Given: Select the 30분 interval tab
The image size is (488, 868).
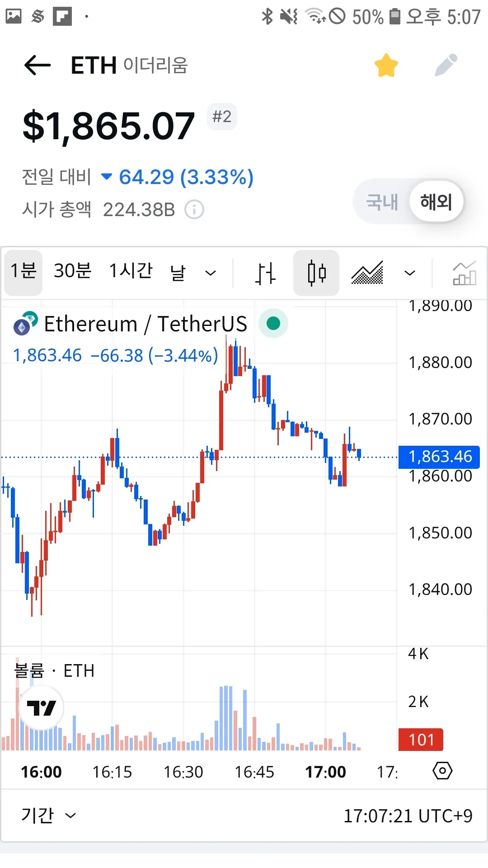Looking at the screenshot, I should tap(72, 272).
